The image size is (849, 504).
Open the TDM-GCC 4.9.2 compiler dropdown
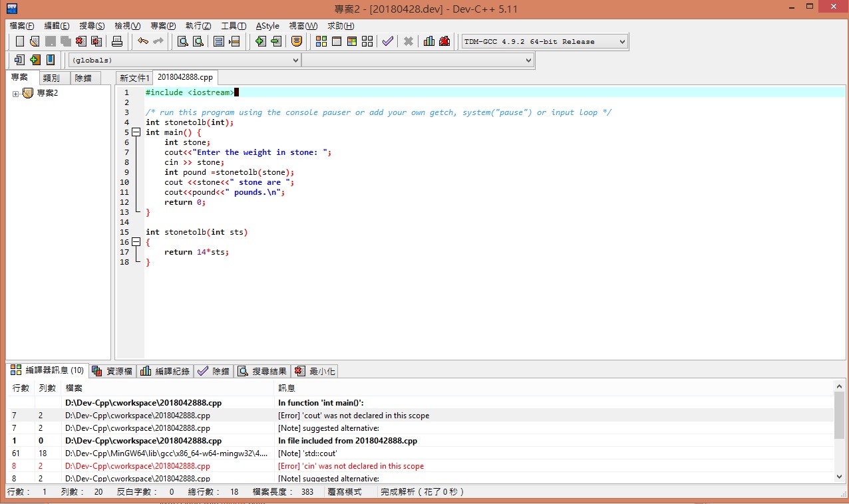coord(622,42)
